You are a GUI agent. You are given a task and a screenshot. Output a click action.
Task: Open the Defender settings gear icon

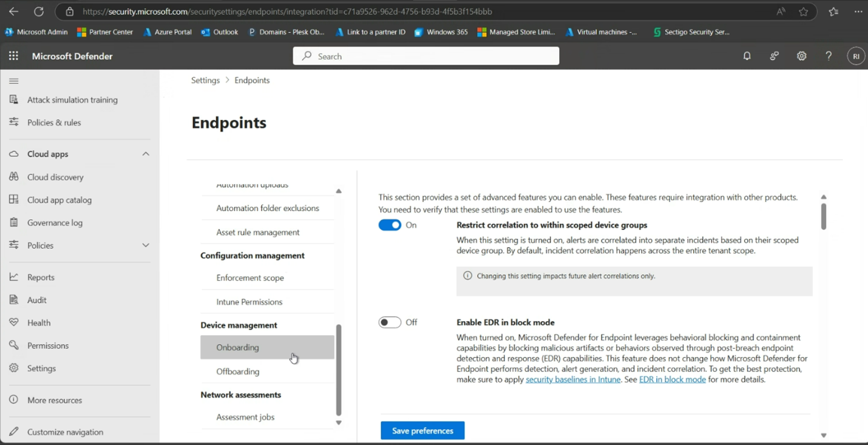tap(801, 55)
